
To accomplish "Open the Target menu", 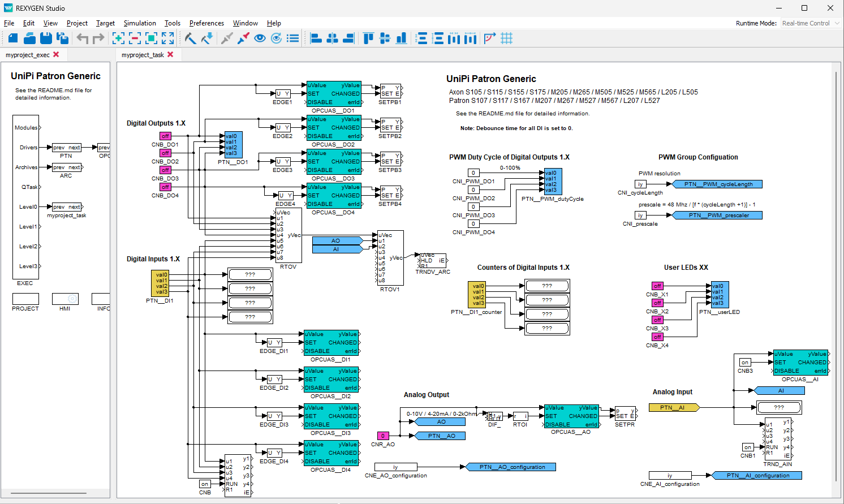I will (x=105, y=23).
